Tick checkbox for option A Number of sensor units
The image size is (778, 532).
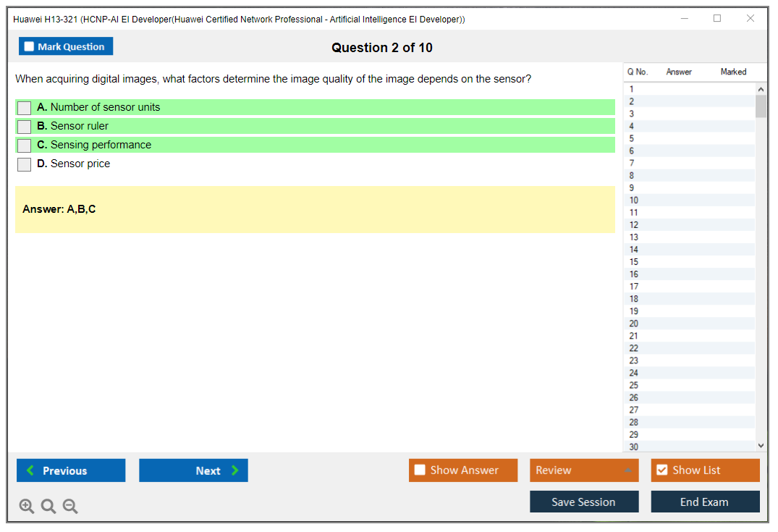pyautogui.click(x=25, y=108)
